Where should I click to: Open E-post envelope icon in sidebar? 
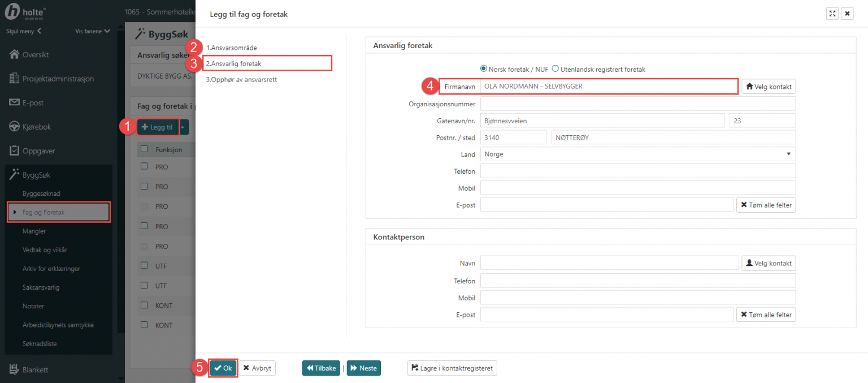(x=14, y=103)
